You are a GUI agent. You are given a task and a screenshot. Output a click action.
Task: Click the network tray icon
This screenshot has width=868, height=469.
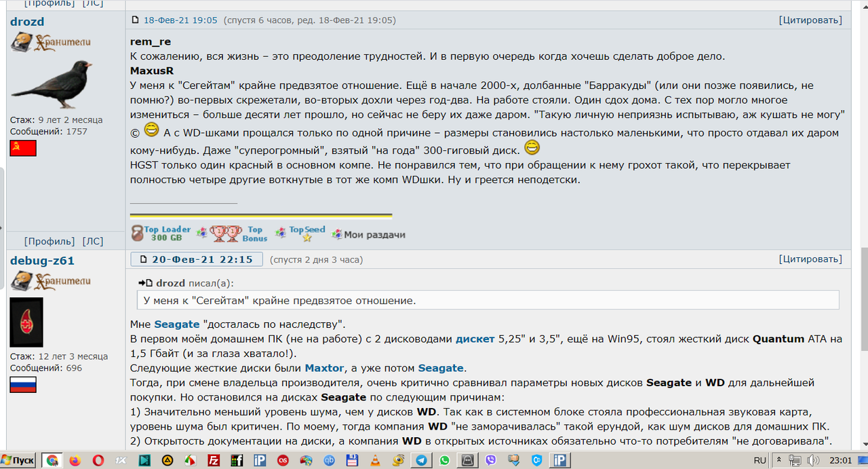(x=795, y=460)
